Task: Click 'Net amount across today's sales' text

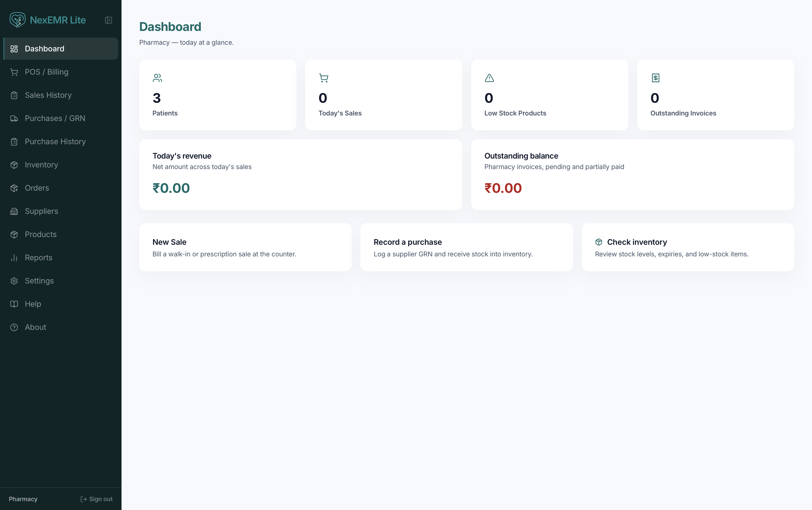Action: [202, 167]
